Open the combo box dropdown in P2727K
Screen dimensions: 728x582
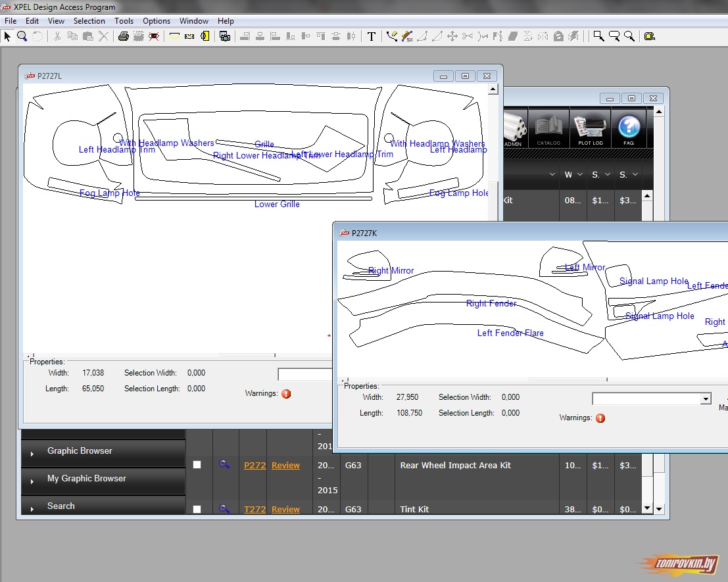[x=706, y=399]
